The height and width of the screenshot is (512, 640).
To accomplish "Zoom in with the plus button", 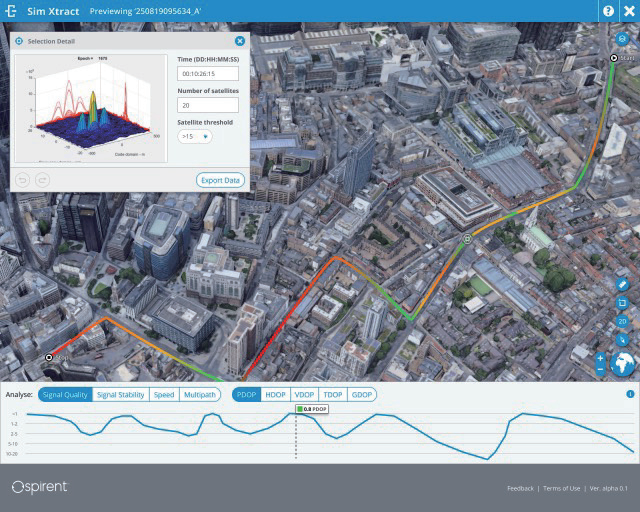I will (600, 358).
